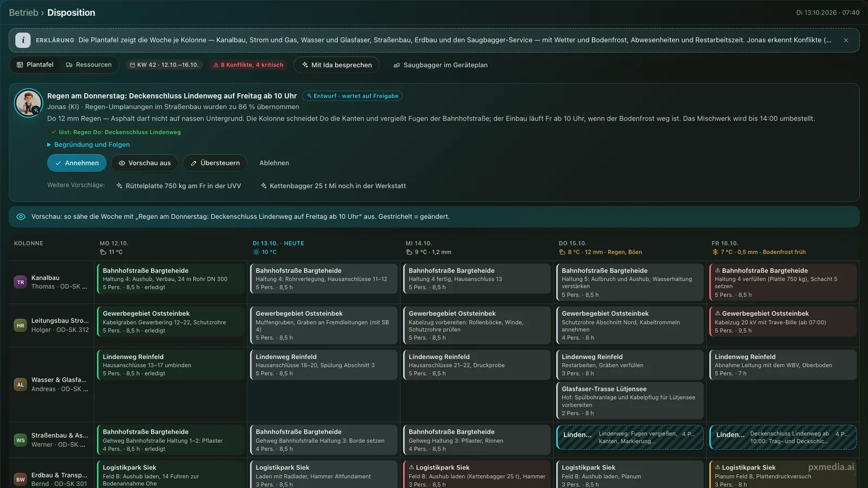Click the Entwurf wartet auf Freigabe badge
The height and width of the screenshot is (488, 868).
(352, 96)
